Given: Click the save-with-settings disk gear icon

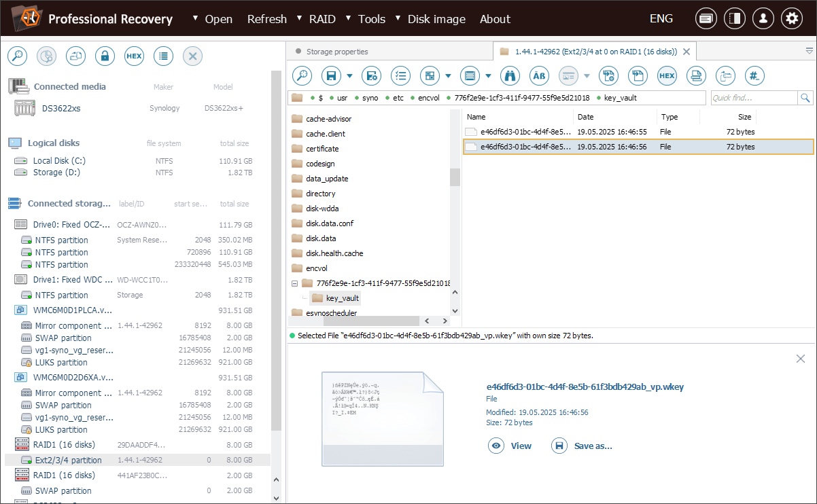Looking at the screenshot, I should pyautogui.click(x=371, y=75).
